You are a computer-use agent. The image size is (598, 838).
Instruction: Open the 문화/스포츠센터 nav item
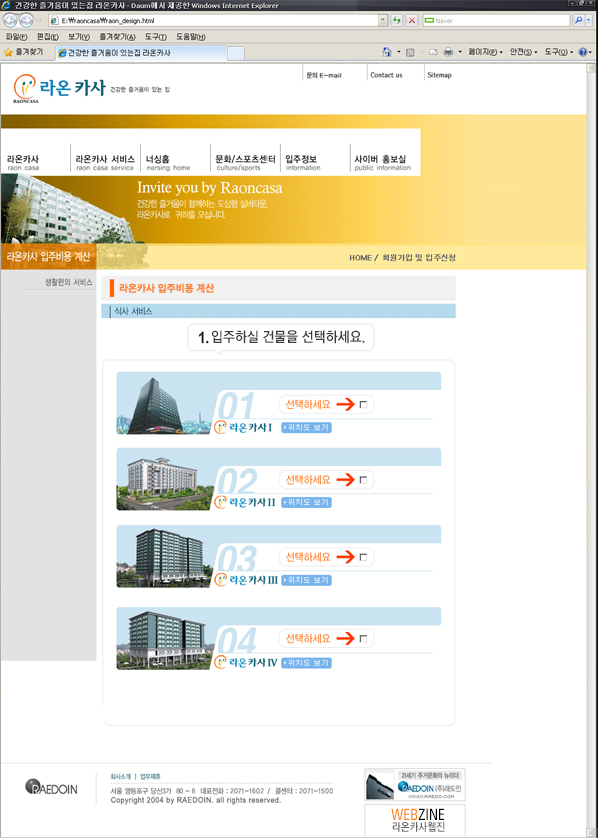(x=245, y=162)
